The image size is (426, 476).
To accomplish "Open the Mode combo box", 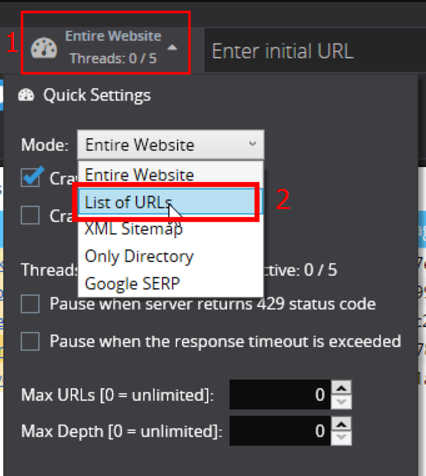I will [x=171, y=145].
